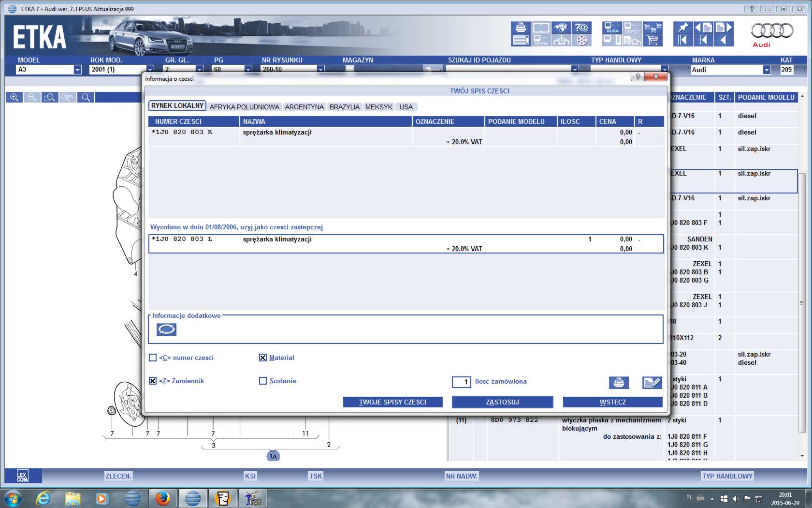Viewport: 812px width, 508px height.
Task: Click TSK in status bar
Action: click(316, 476)
